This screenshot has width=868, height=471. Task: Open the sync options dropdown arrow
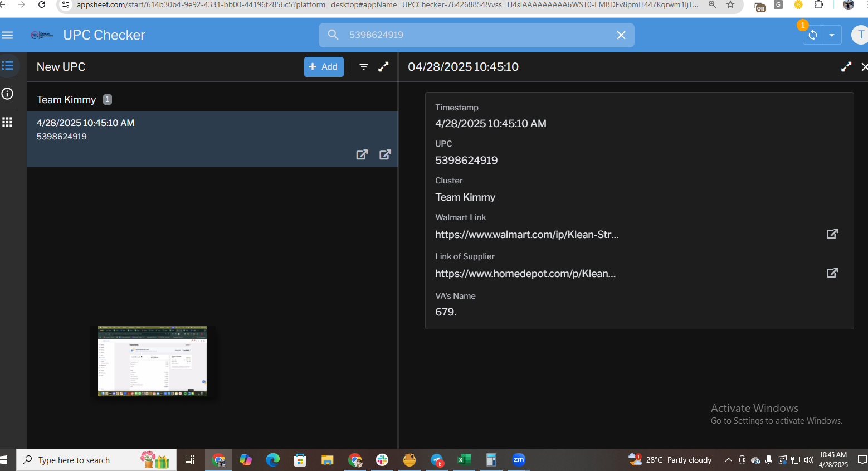coord(832,35)
